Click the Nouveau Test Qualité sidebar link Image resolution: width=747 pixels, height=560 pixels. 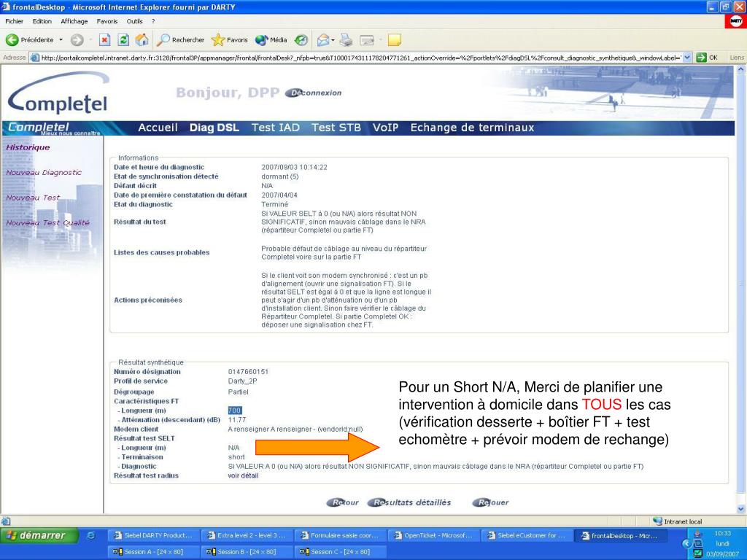coord(47,223)
